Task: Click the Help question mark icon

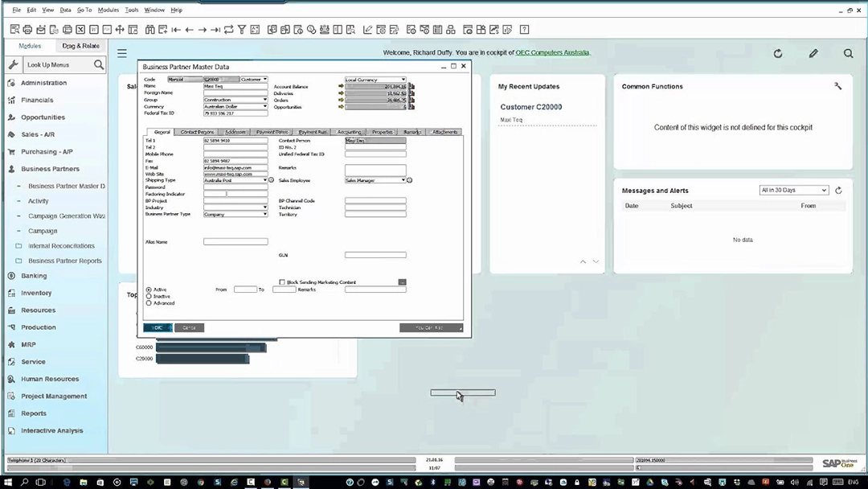Action: tap(524, 30)
